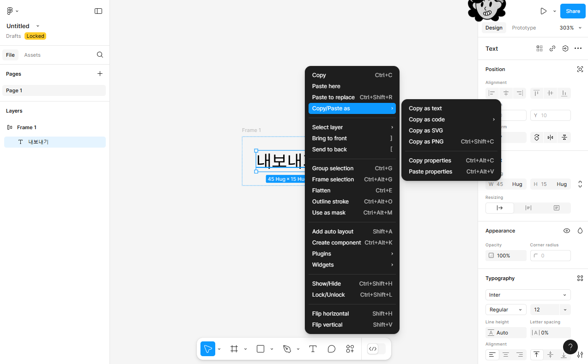588x364 pixels.
Task: Set text alignment to left
Action: tap(492, 355)
